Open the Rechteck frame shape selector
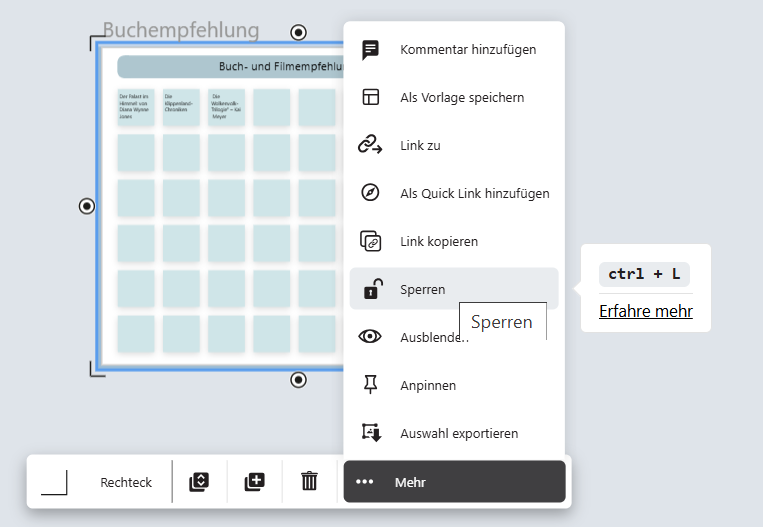 [98, 482]
